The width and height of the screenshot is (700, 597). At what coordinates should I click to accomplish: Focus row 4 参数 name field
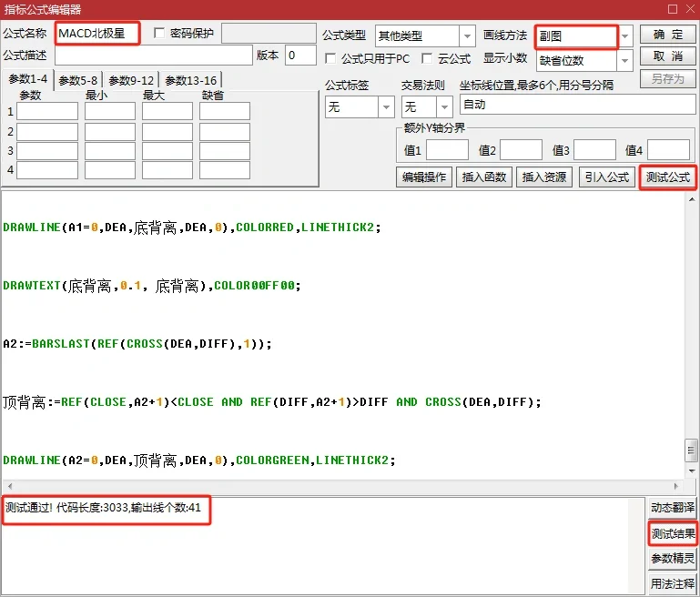point(47,170)
